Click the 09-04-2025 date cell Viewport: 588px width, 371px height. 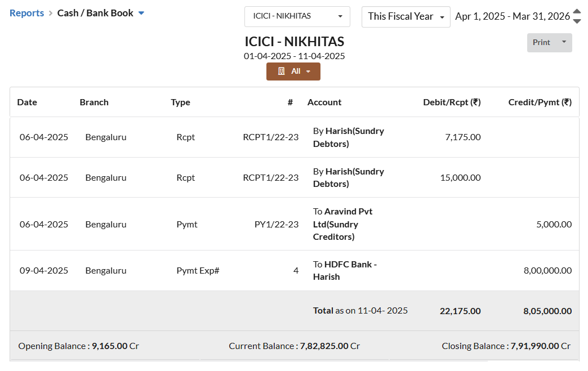(x=44, y=271)
